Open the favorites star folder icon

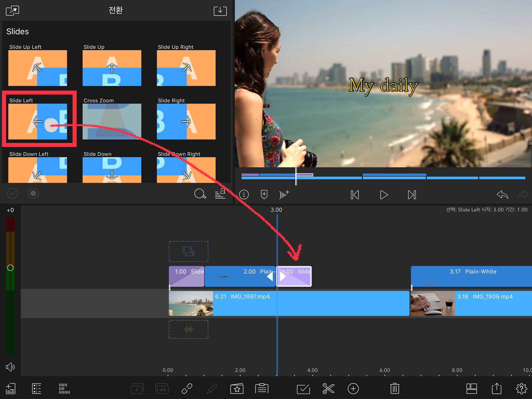[x=237, y=389]
